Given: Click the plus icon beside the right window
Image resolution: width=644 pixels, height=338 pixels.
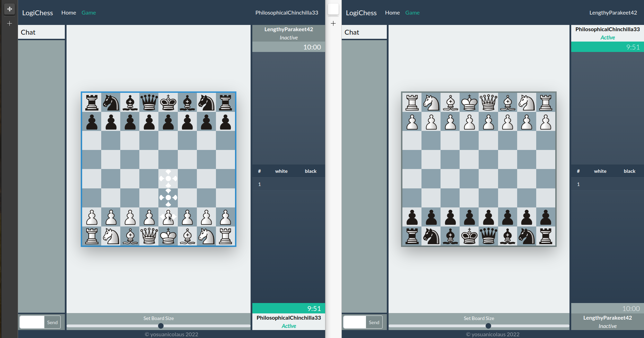Looking at the screenshot, I should (333, 24).
